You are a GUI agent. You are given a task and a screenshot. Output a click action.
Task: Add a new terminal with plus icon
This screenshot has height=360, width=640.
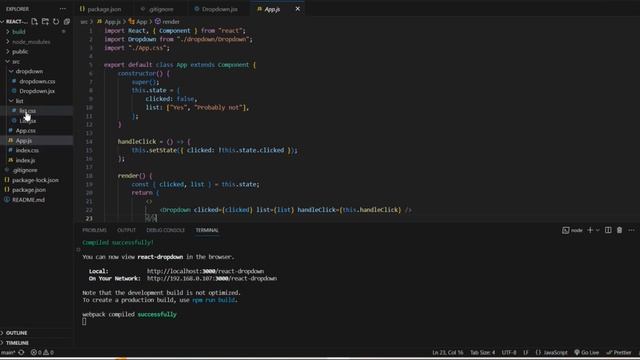point(590,230)
